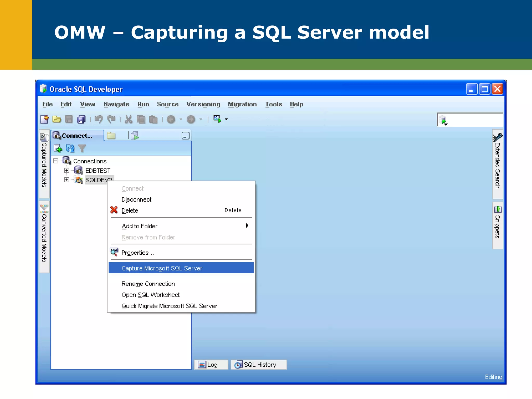Viewport: 532px width, 399px height.
Task: Click the Back navigation arrow icon
Action: click(171, 119)
